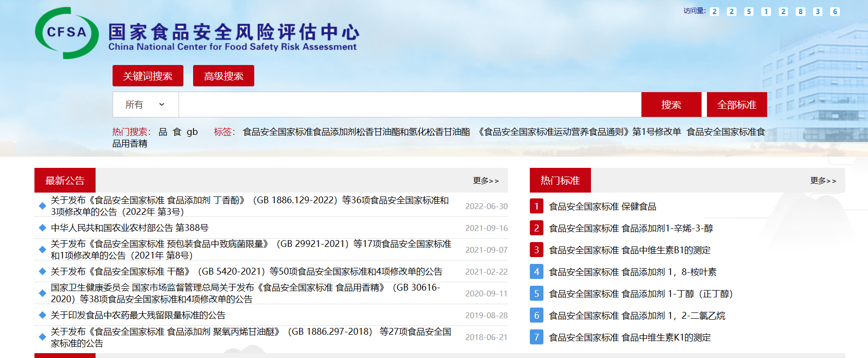Click the 标签 label
The height and width of the screenshot is (358, 868).
tap(224, 132)
